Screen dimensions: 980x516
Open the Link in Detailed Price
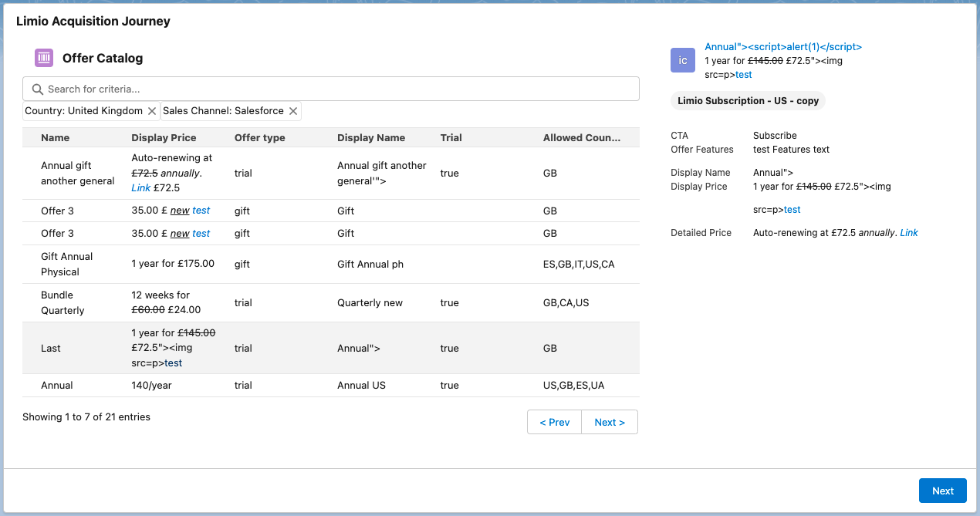(908, 232)
